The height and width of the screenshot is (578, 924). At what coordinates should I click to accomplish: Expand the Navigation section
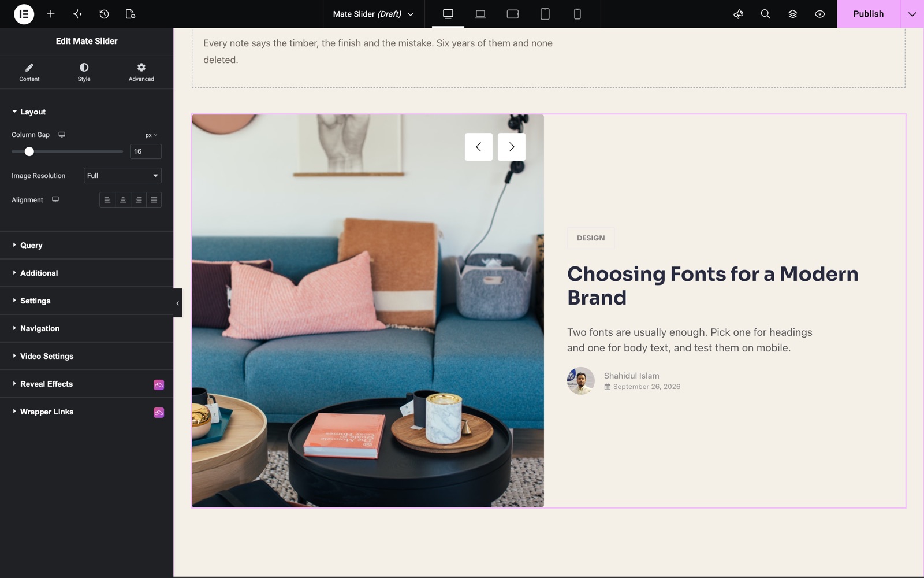[x=87, y=328]
